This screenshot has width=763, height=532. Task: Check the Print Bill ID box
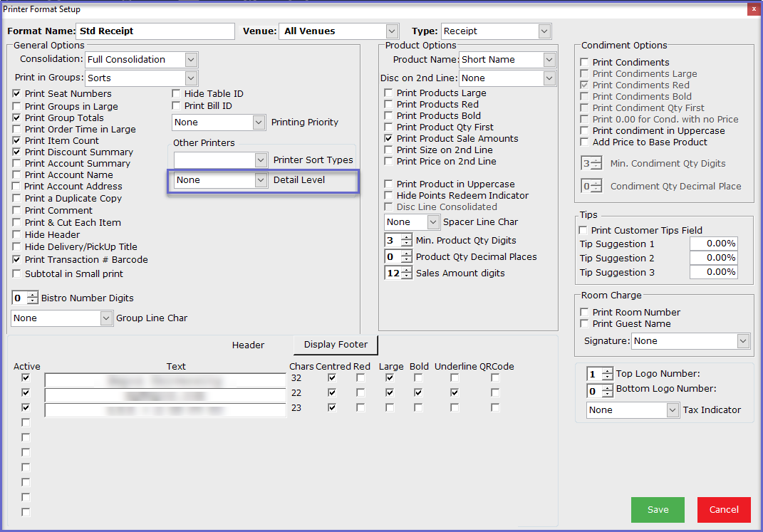(176, 105)
